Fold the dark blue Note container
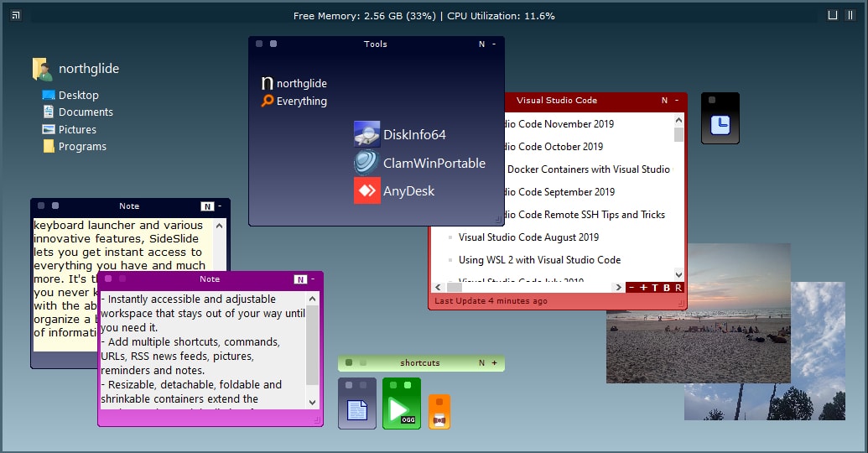The width and height of the screenshot is (868, 453). tap(220, 206)
